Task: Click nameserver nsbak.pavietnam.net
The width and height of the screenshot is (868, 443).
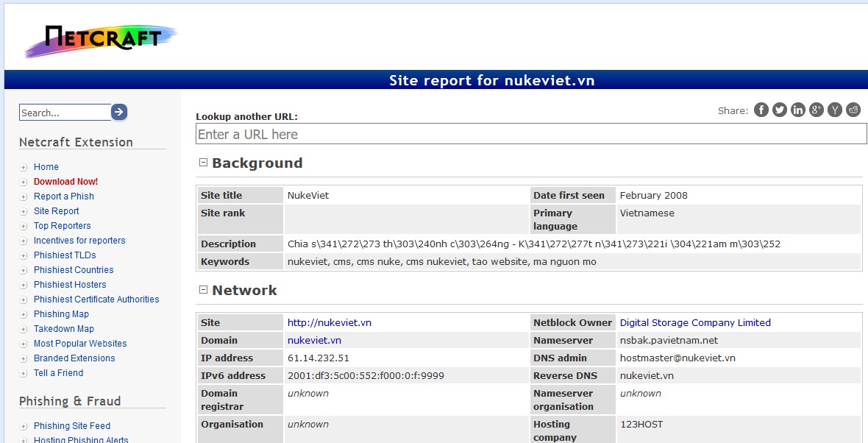Action: pyautogui.click(x=669, y=340)
